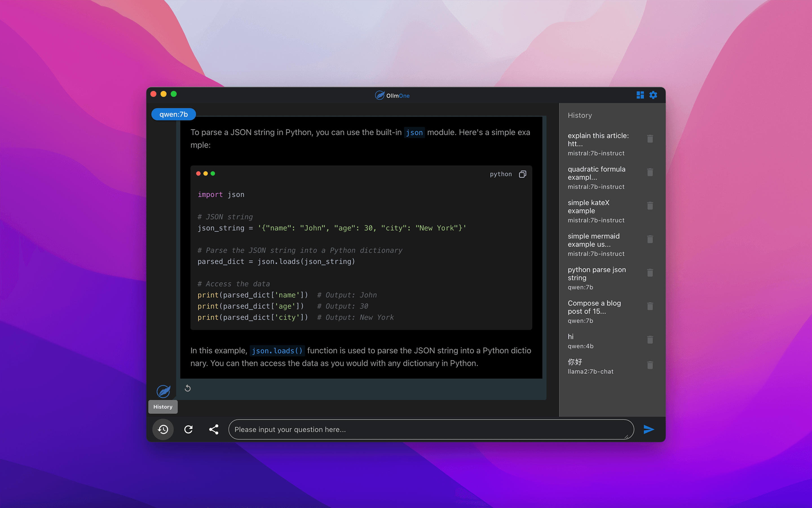Click the 'import json' code line
This screenshot has width=812, height=508.
point(221,194)
